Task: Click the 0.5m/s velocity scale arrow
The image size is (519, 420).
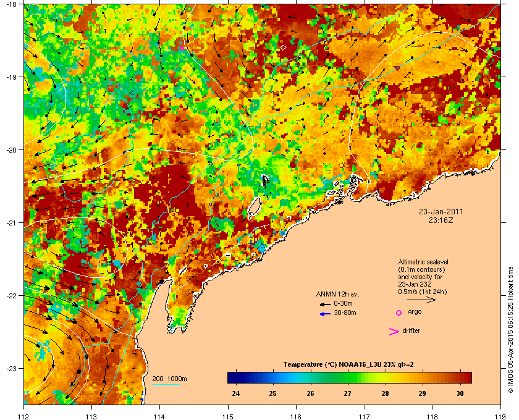Action: click(421, 300)
